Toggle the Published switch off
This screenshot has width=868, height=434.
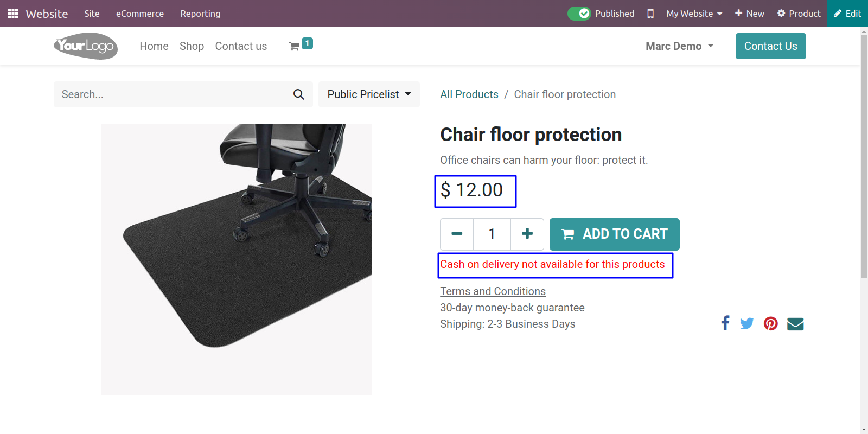pos(579,14)
